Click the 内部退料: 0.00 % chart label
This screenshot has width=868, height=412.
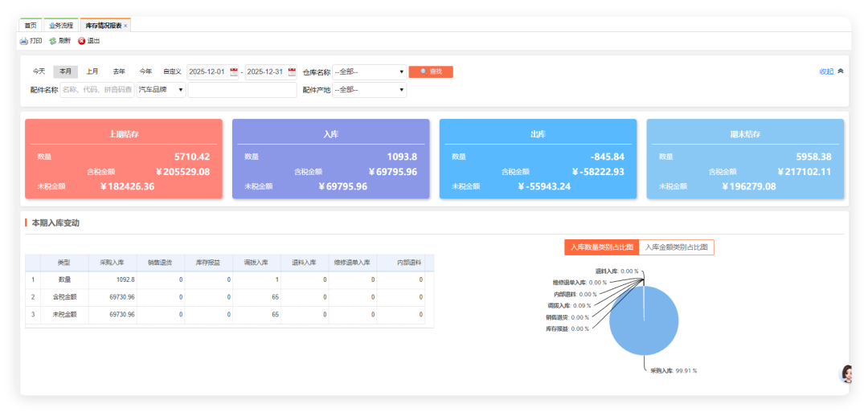pyautogui.click(x=575, y=294)
